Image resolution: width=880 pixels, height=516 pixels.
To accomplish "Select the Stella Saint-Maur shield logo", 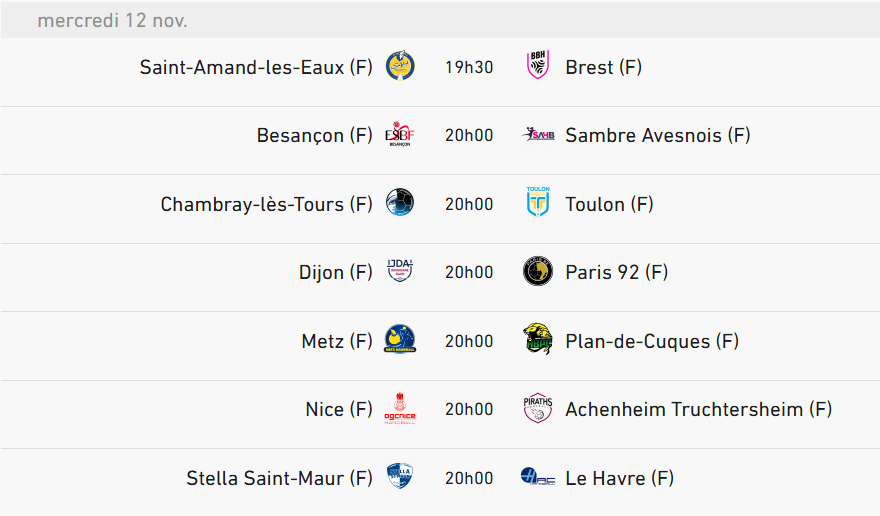I will (400, 476).
